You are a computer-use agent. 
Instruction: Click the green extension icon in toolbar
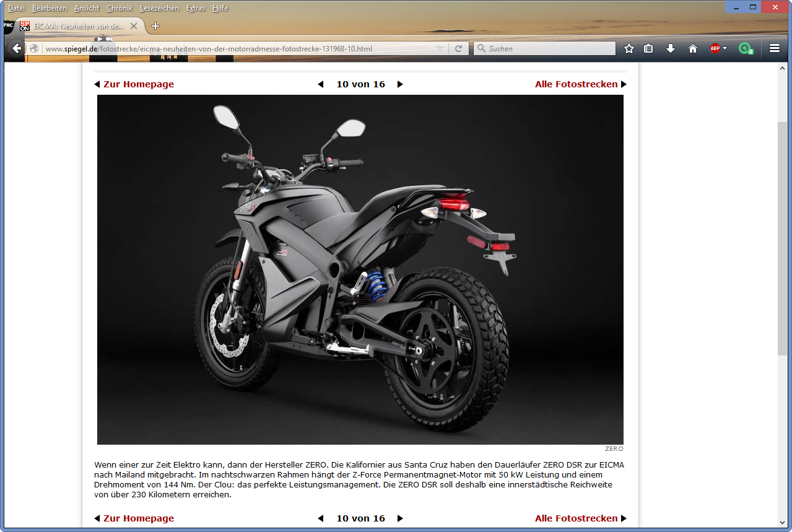[x=746, y=48]
